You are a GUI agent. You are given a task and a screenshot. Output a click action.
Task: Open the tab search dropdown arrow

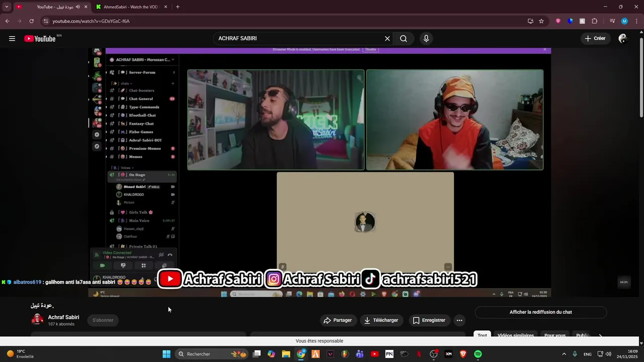7,7
